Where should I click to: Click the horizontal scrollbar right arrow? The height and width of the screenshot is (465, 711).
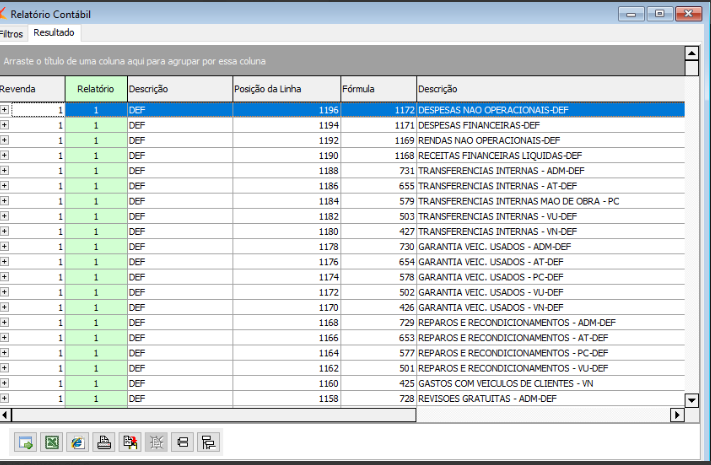[x=677, y=415]
